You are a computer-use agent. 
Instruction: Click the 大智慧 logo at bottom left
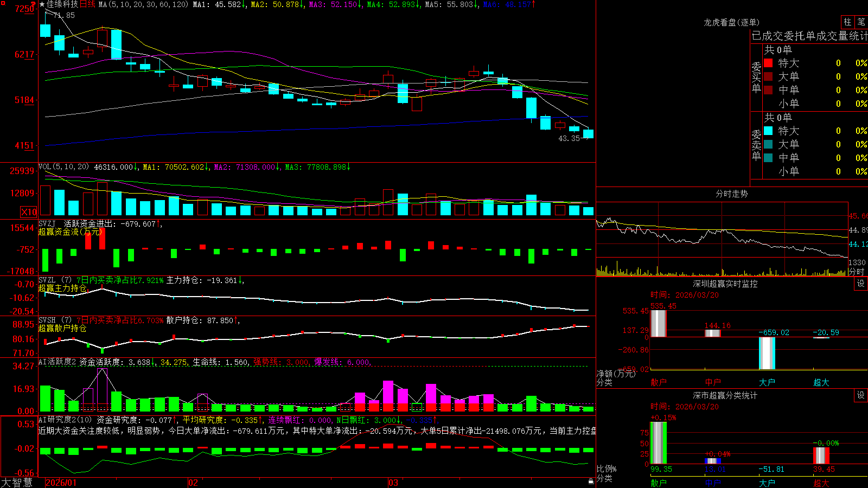tap(17, 483)
